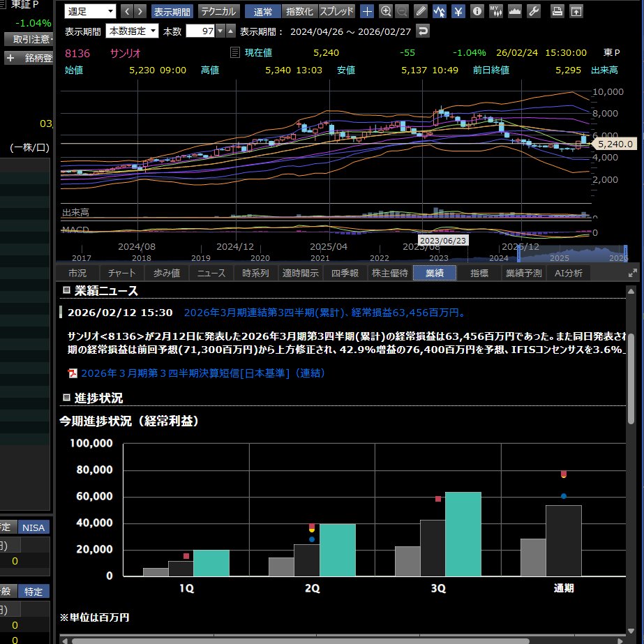Pop out chart into separate window
The height and width of the screenshot is (644, 644).
576,11
